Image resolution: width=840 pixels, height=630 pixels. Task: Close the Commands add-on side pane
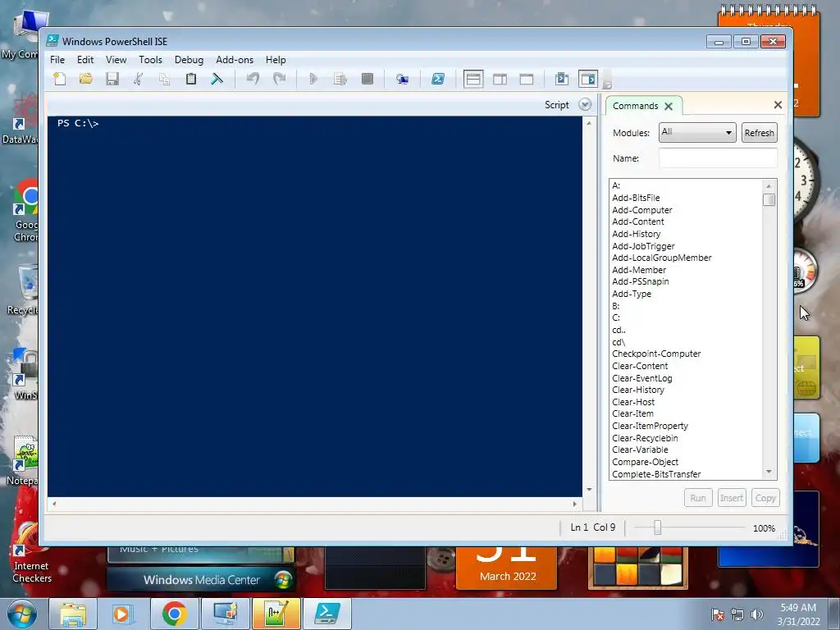pos(778,104)
